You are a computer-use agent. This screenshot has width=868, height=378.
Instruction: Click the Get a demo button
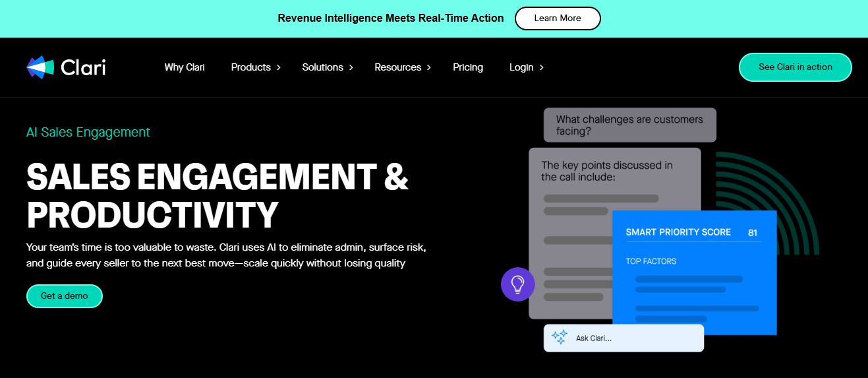(65, 296)
